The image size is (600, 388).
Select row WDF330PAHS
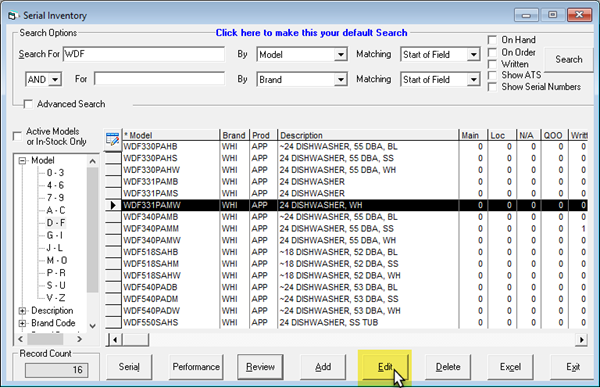pyautogui.click(x=355, y=158)
